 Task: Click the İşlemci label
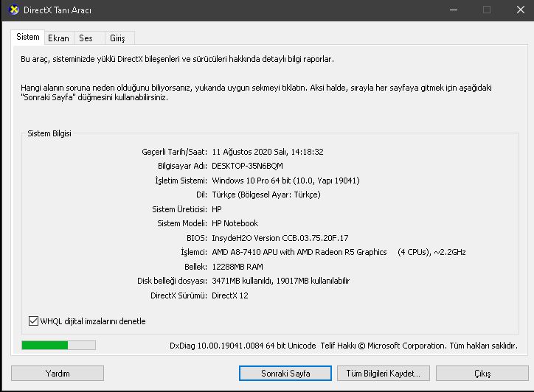tap(194, 252)
